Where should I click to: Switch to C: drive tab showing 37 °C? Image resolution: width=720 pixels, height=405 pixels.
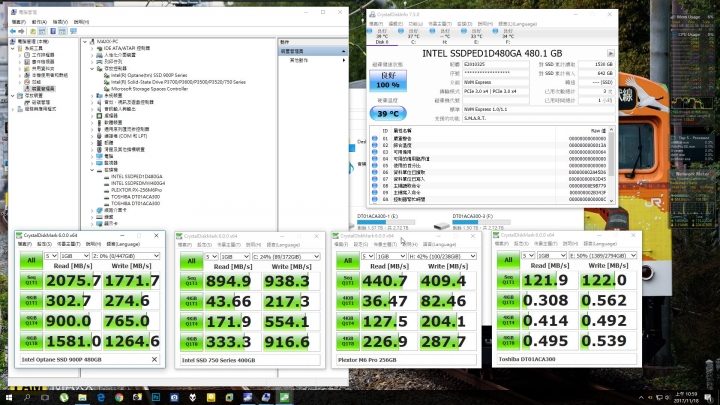(x=413, y=36)
